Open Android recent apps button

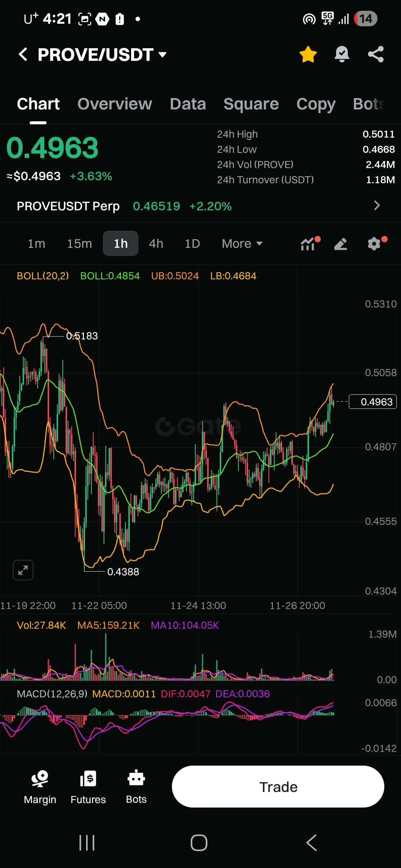pyautogui.click(x=87, y=843)
